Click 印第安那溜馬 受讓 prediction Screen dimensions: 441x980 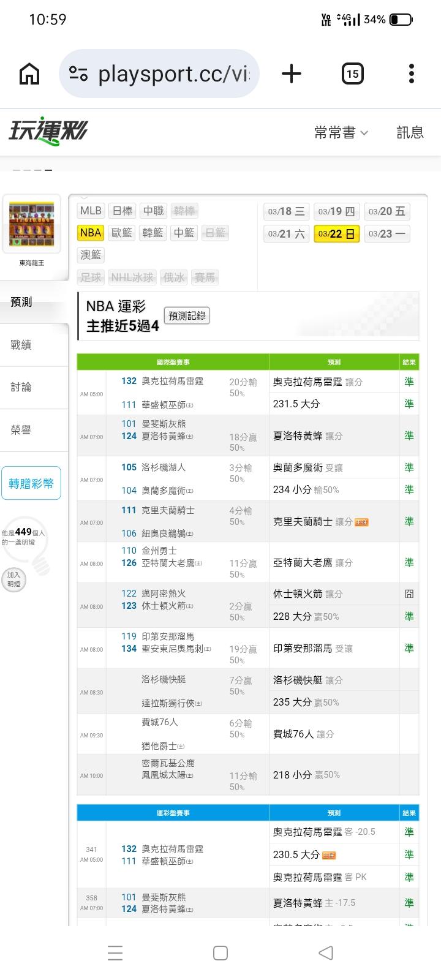pyautogui.click(x=313, y=648)
